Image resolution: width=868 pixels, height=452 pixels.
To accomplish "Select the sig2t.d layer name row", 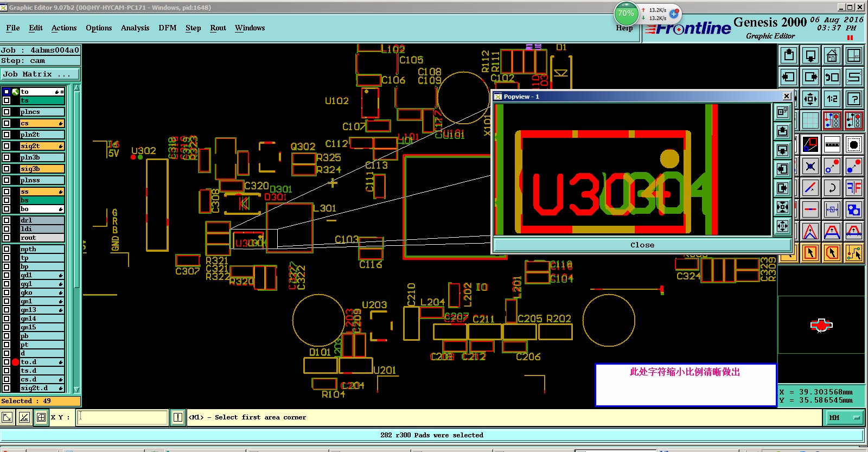I will 42,388.
